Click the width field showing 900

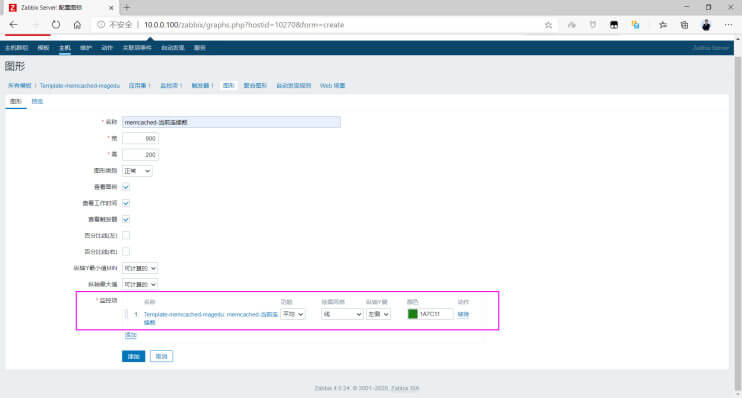point(141,139)
